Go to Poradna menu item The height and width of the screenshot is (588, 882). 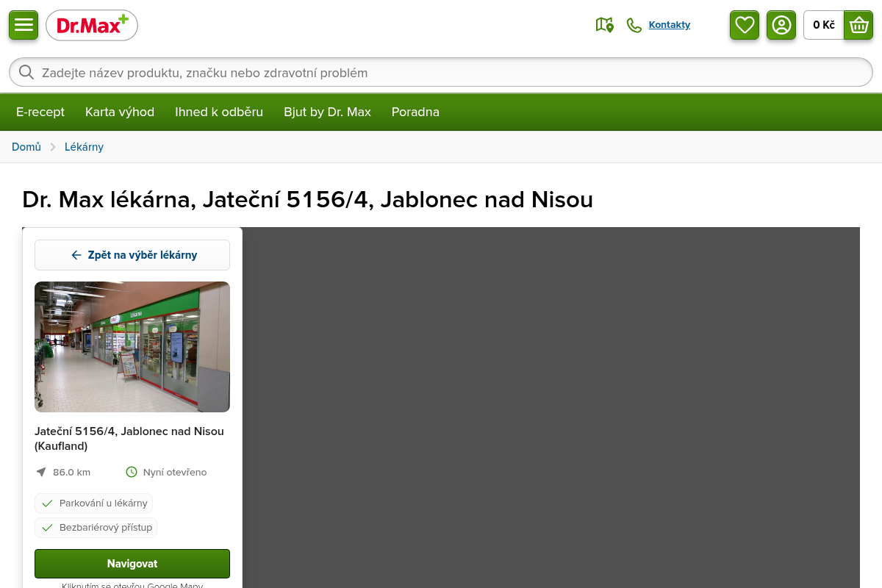coord(415,112)
